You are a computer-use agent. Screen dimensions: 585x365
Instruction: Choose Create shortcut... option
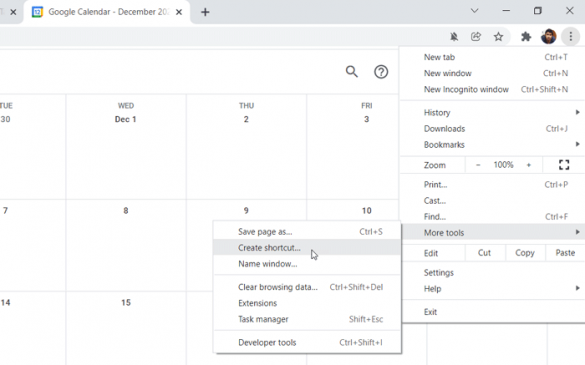pos(307,247)
